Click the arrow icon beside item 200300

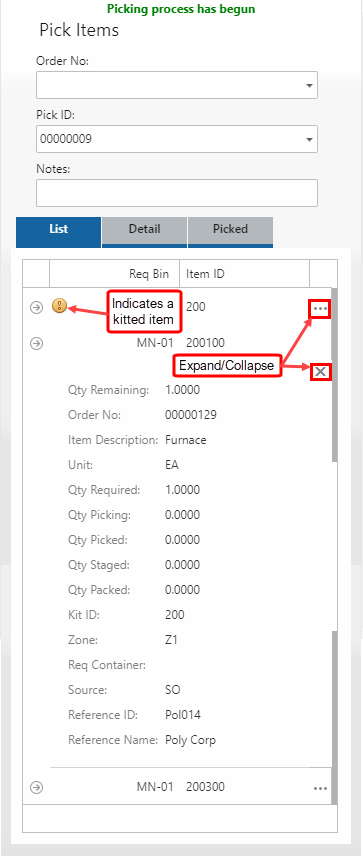[36, 787]
